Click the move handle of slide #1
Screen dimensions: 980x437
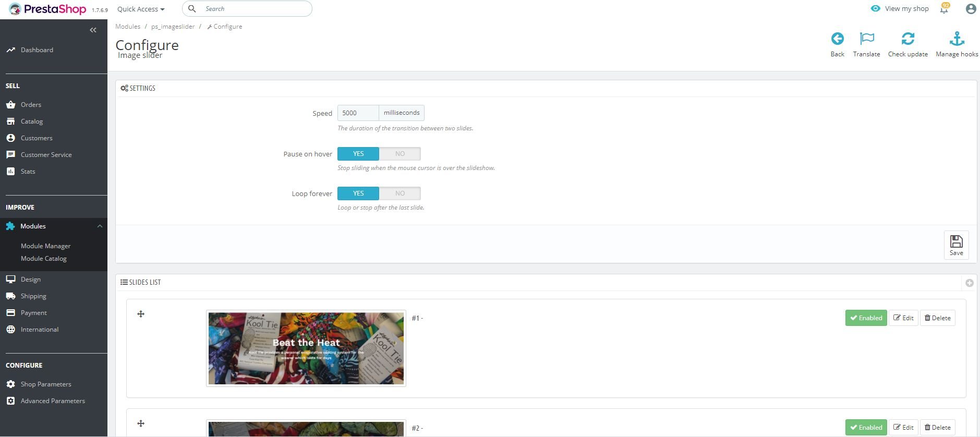pos(141,314)
